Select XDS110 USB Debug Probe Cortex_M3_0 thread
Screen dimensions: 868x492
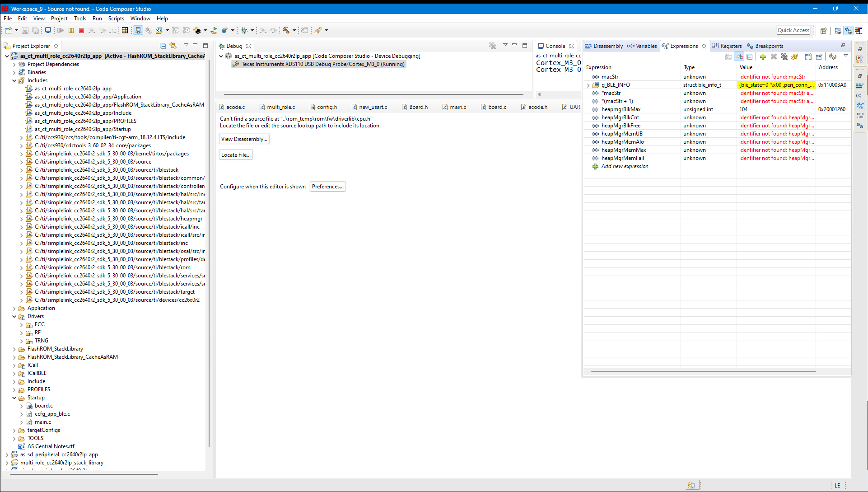point(319,64)
